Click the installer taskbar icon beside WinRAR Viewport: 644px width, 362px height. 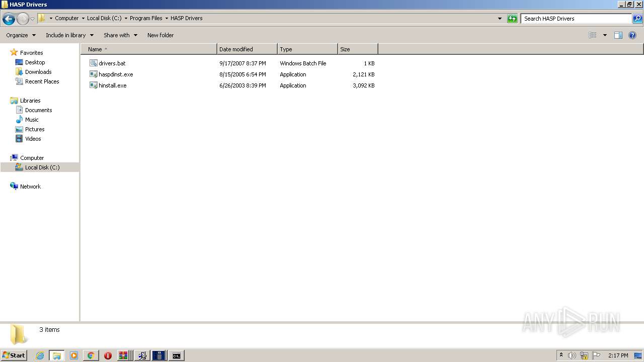tap(142, 355)
